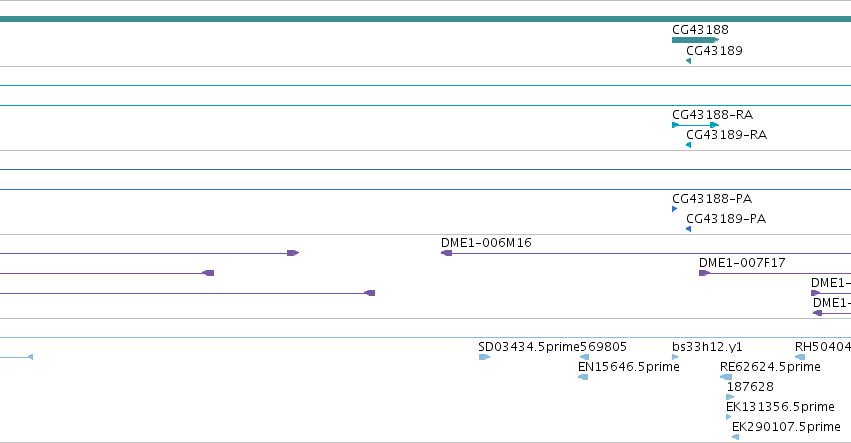Select the arrowhead glyph under EK290107.5prime
Image resolution: width=851 pixels, height=443 pixels.
(x=735, y=438)
